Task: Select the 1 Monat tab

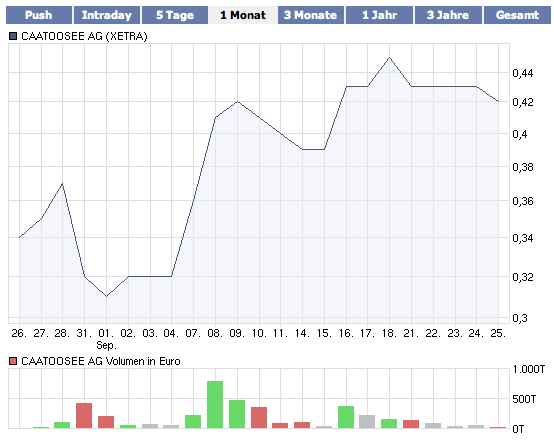Action: (x=243, y=15)
